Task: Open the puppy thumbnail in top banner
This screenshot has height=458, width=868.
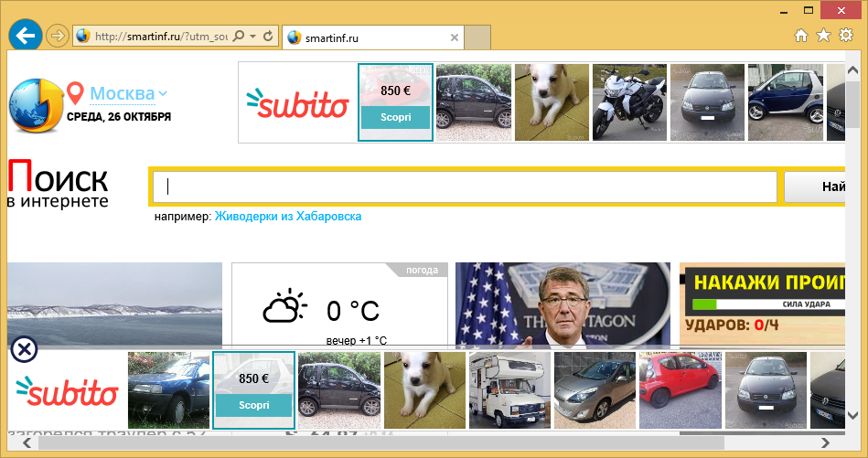Action: (552, 102)
